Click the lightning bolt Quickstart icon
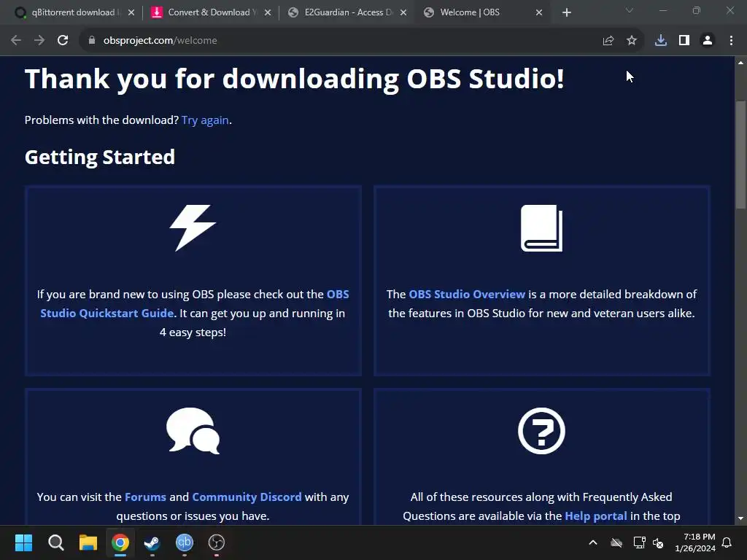747x560 pixels. (x=193, y=228)
